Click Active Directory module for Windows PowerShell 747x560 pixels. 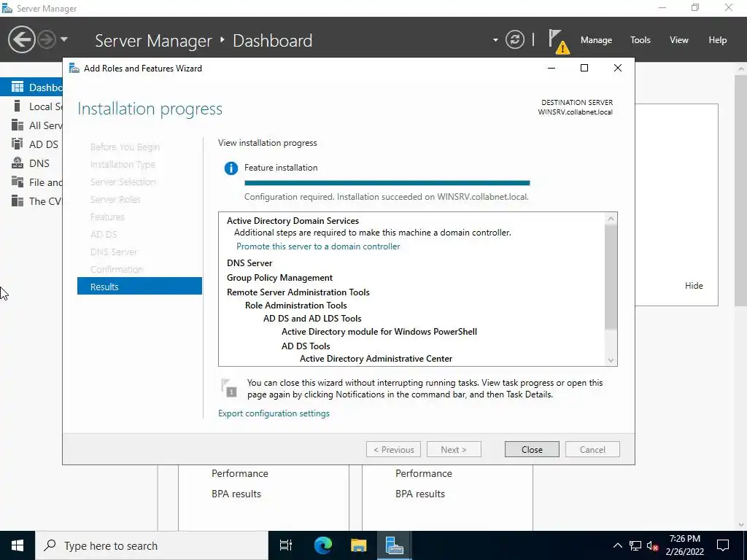coord(379,332)
